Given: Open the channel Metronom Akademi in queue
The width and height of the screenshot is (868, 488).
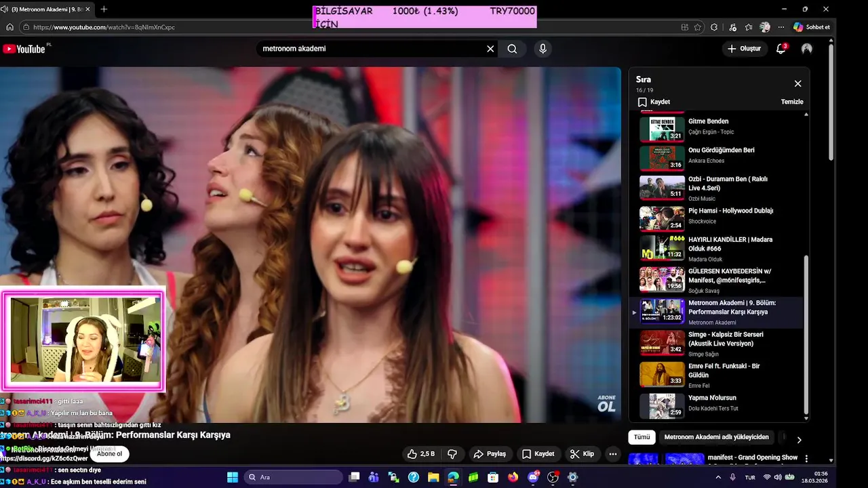Looking at the screenshot, I should (712, 323).
